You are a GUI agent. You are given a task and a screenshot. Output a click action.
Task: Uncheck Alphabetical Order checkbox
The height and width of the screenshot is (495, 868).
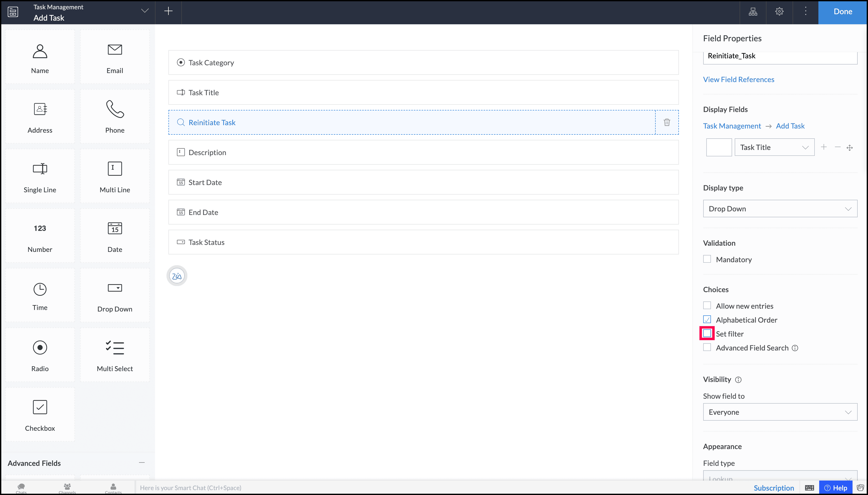[707, 320]
